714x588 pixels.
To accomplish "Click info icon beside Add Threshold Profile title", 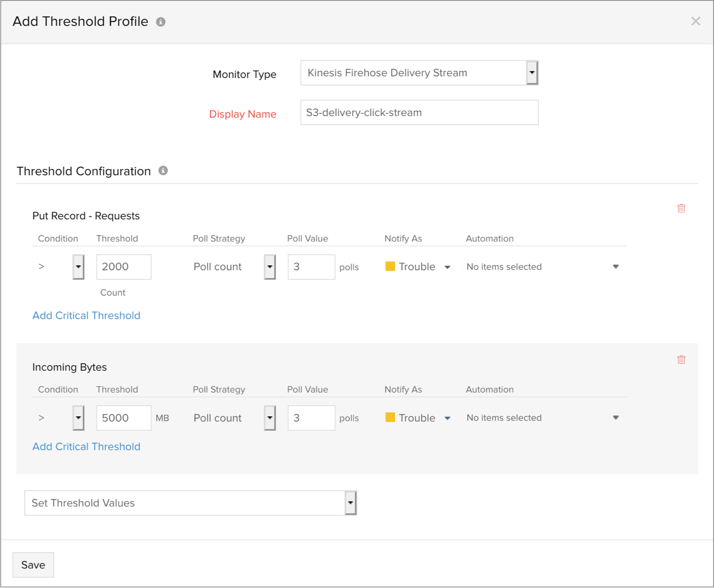I will tap(161, 22).
